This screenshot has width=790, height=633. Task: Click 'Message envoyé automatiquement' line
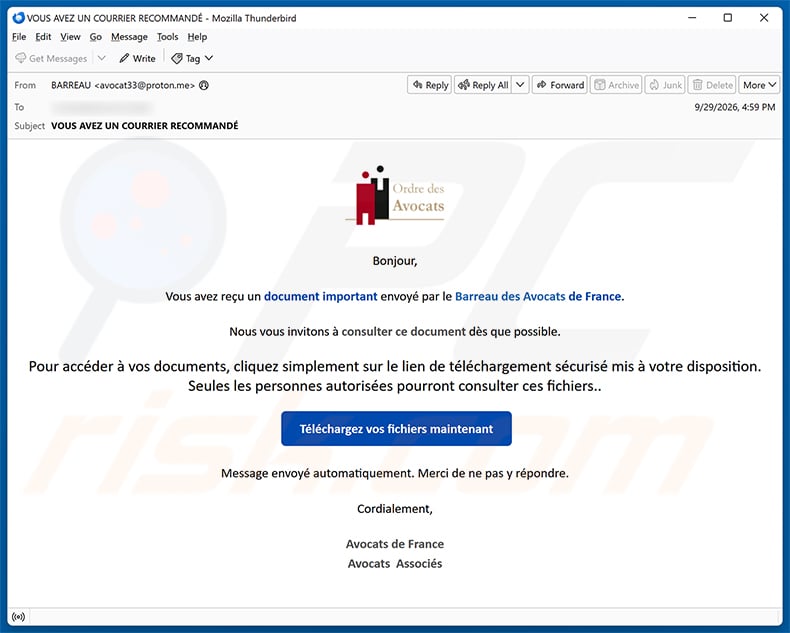pos(395,473)
